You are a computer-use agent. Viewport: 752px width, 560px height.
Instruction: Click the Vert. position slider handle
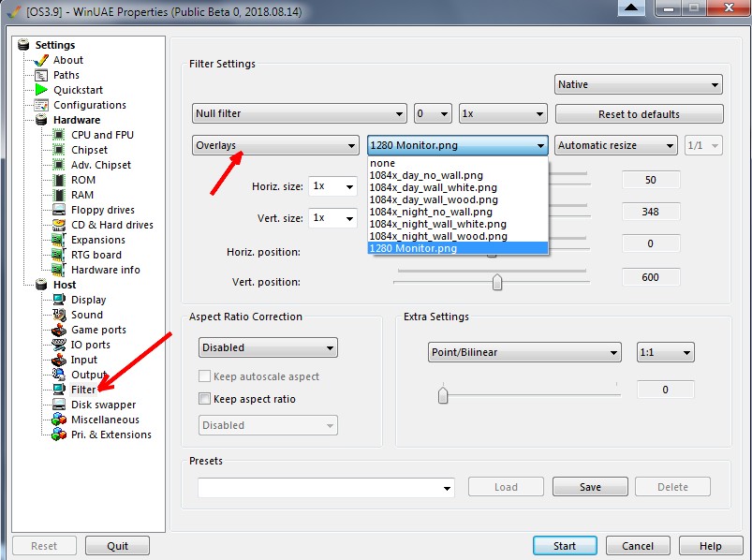[x=497, y=282]
